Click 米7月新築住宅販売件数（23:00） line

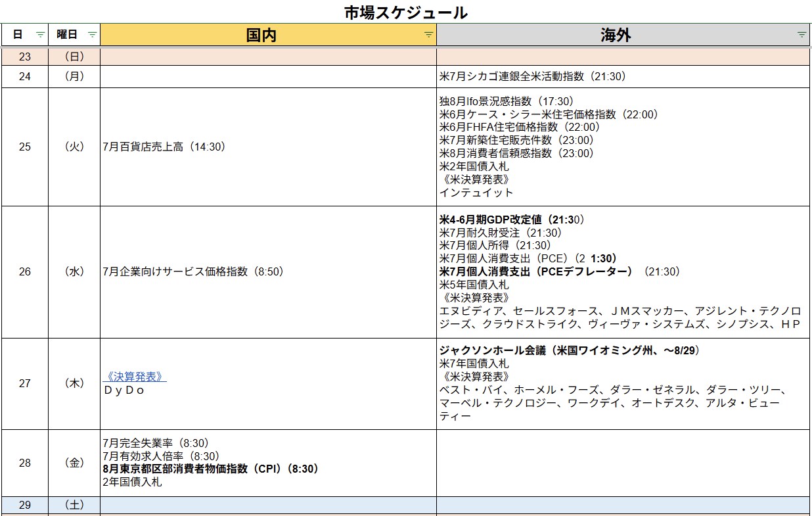(516, 141)
